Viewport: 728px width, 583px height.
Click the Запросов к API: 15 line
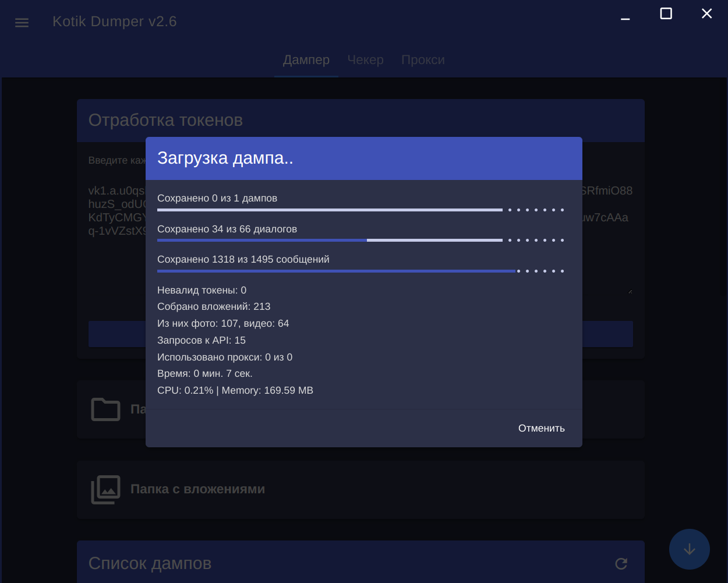pos(202,340)
